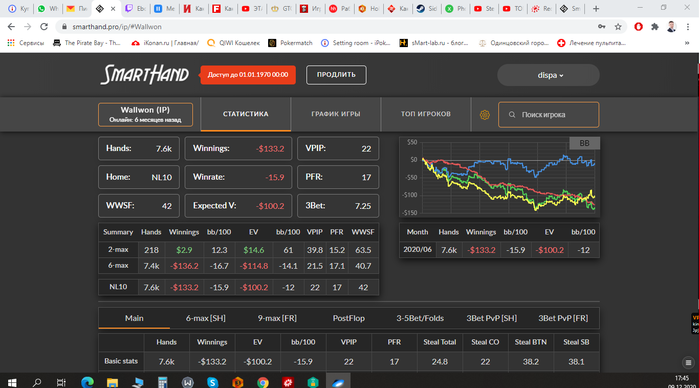Screen dimensions: 700x388
Task: Click the ПРОДЛИТЬ button
Action: tap(336, 75)
